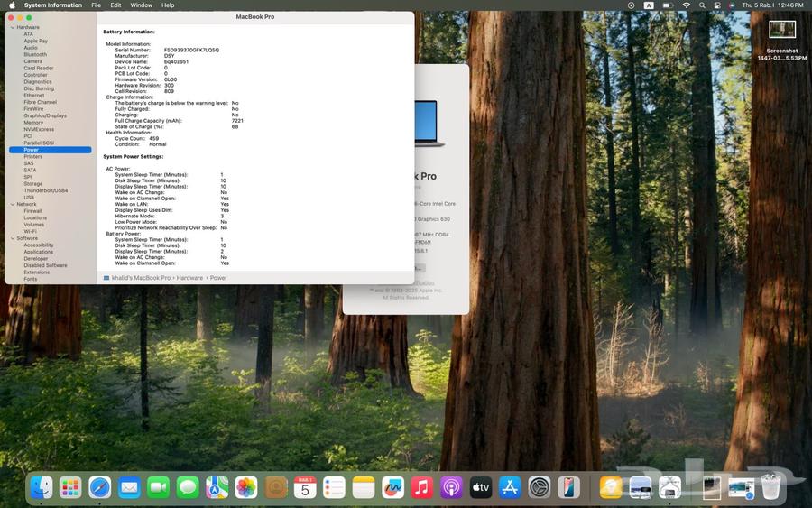The height and width of the screenshot is (508, 812).
Task: Click the Wi-Fi status icon in menu bar
Action: 687,5
